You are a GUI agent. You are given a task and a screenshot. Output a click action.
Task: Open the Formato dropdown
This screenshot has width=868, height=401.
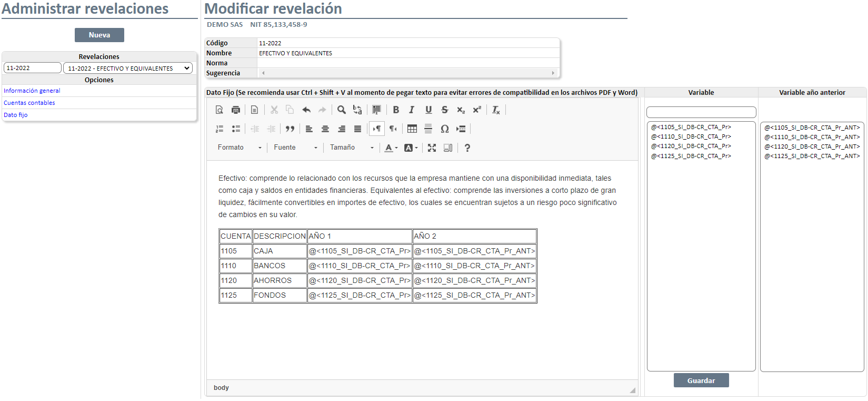pyautogui.click(x=240, y=148)
